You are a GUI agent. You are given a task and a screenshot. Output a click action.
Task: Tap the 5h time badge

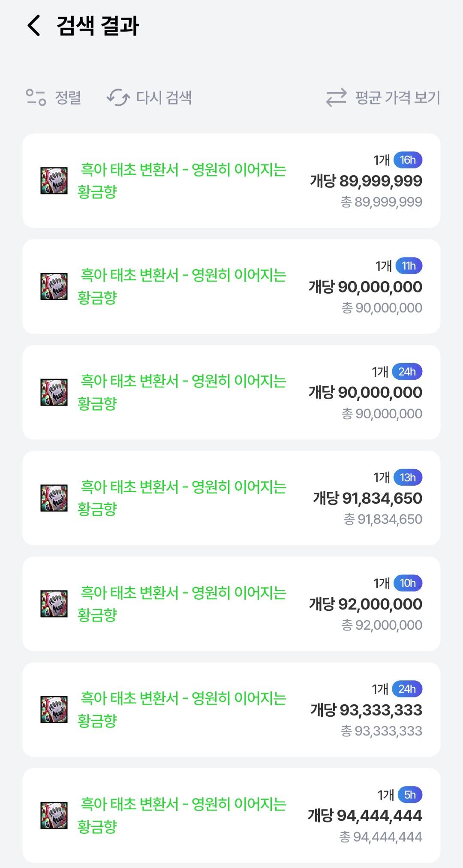coord(410,795)
